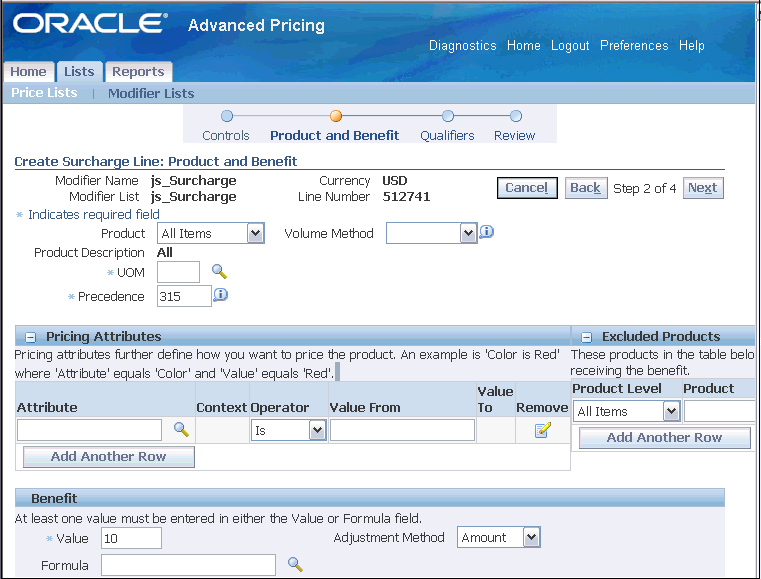Image resolution: width=761 pixels, height=579 pixels.
Task: Add Another Row under Pricing Attributes
Action: (109, 457)
